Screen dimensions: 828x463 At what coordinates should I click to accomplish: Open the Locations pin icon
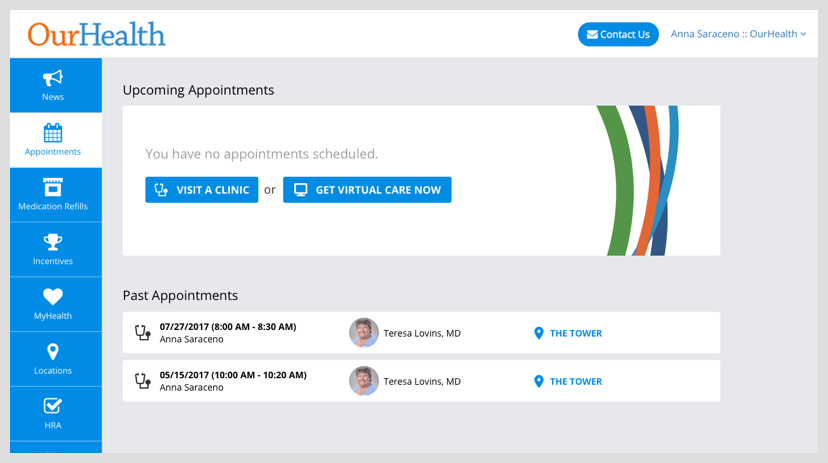(53, 352)
